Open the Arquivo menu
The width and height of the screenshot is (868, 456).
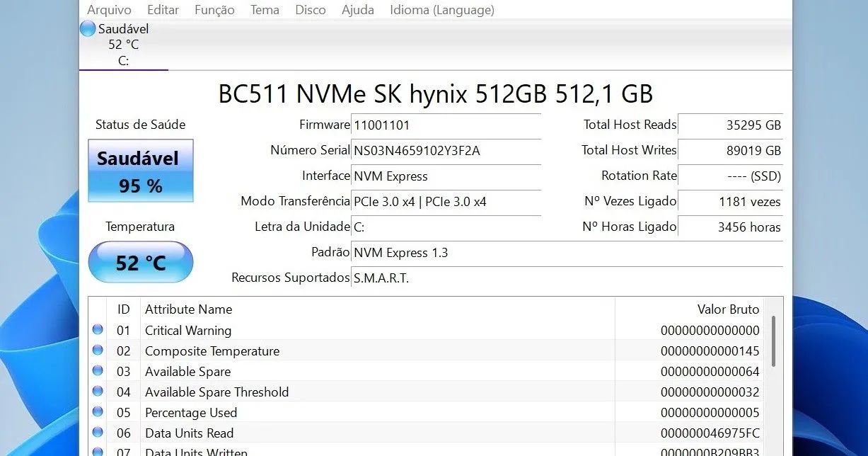coord(109,10)
